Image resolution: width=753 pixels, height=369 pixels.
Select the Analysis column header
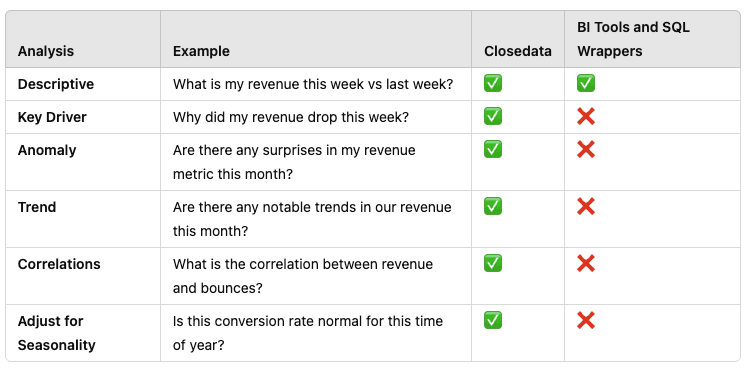(x=46, y=51)
